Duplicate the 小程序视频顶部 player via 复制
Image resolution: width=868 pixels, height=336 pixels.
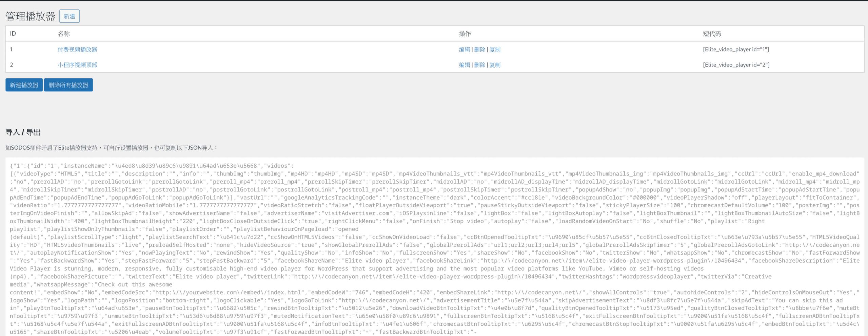(495, 65)
